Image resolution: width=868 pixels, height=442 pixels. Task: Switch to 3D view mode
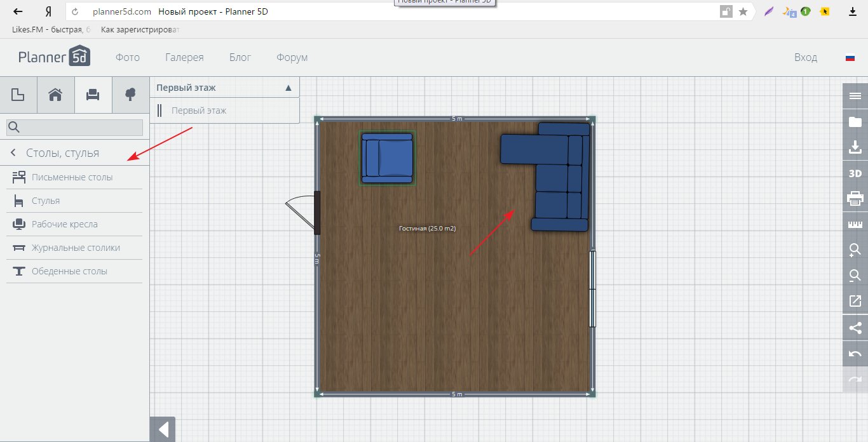pyautogui.click(x=855, y=173)
